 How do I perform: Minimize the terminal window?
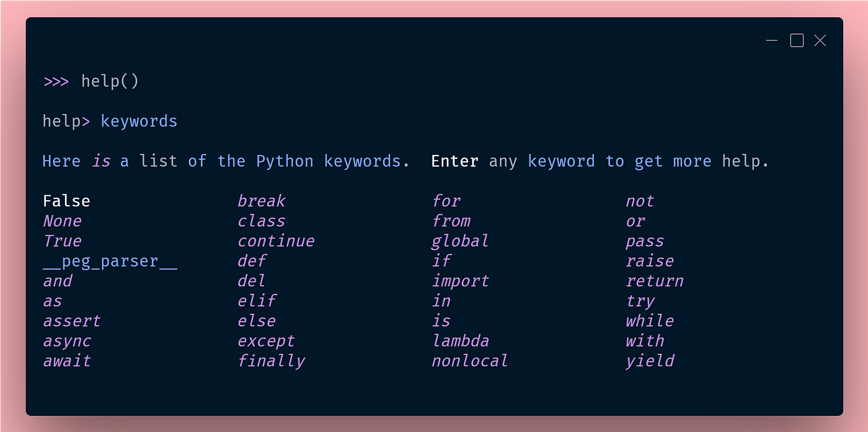tap(771, 40)
